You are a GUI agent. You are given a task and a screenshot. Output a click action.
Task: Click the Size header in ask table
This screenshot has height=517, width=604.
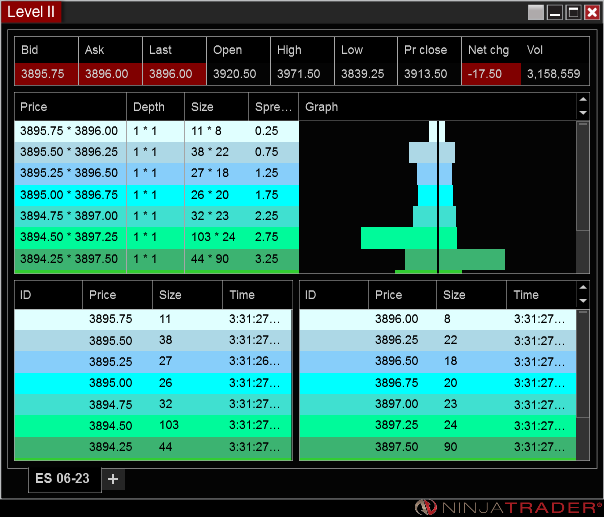click(471, 295)
